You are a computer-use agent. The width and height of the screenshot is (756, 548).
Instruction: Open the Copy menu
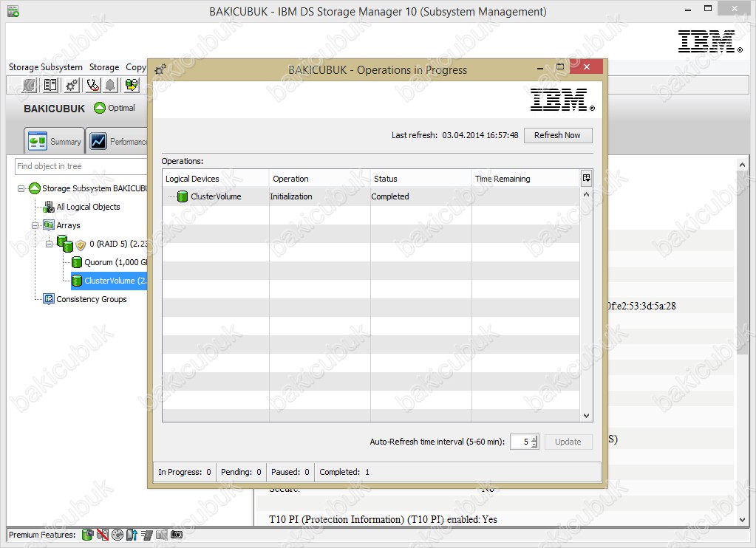pos(135,67)
